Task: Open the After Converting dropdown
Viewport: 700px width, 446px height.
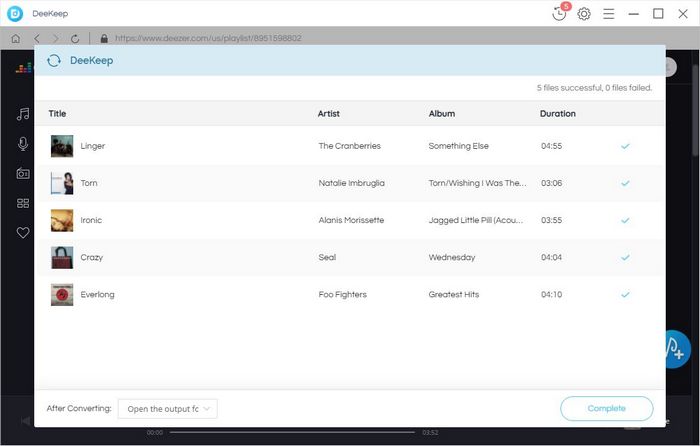Action: click(167, 408)
